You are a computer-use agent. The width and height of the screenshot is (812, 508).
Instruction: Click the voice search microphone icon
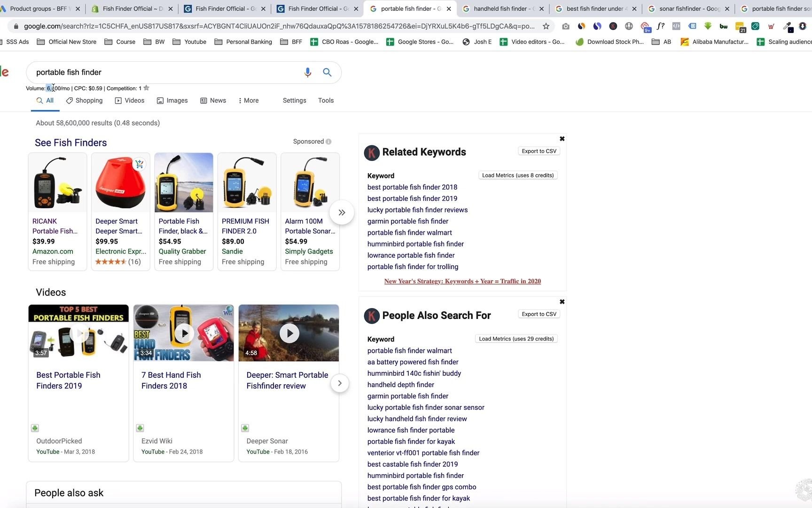[307, 72]
